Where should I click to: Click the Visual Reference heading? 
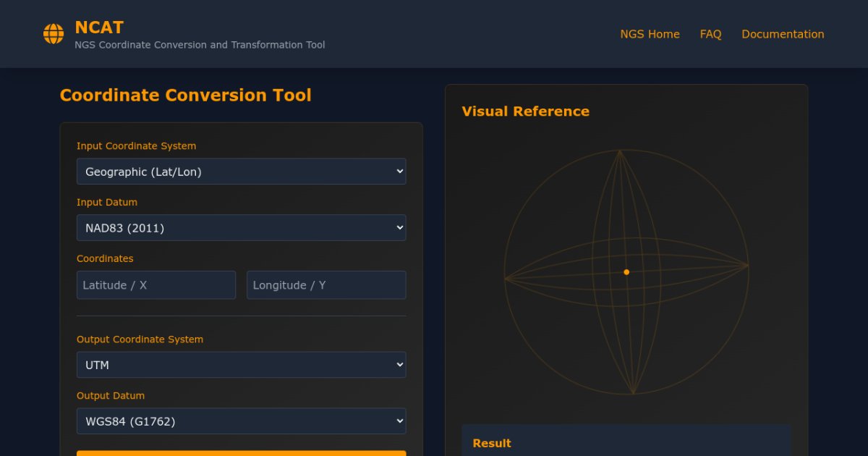pos(525,111)
